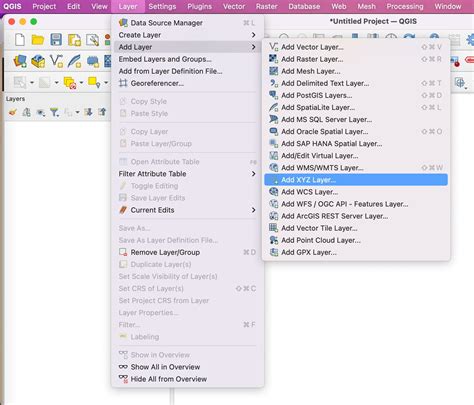This screenshot has width=474, height=405.
Task: Click the New Project blank page icon
Action: 20,40
